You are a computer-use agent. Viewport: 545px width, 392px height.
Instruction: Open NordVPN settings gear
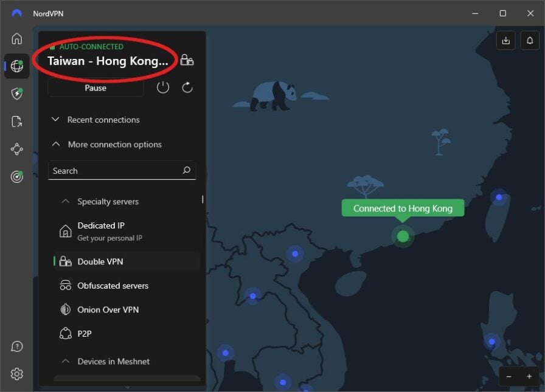(16, 374)
